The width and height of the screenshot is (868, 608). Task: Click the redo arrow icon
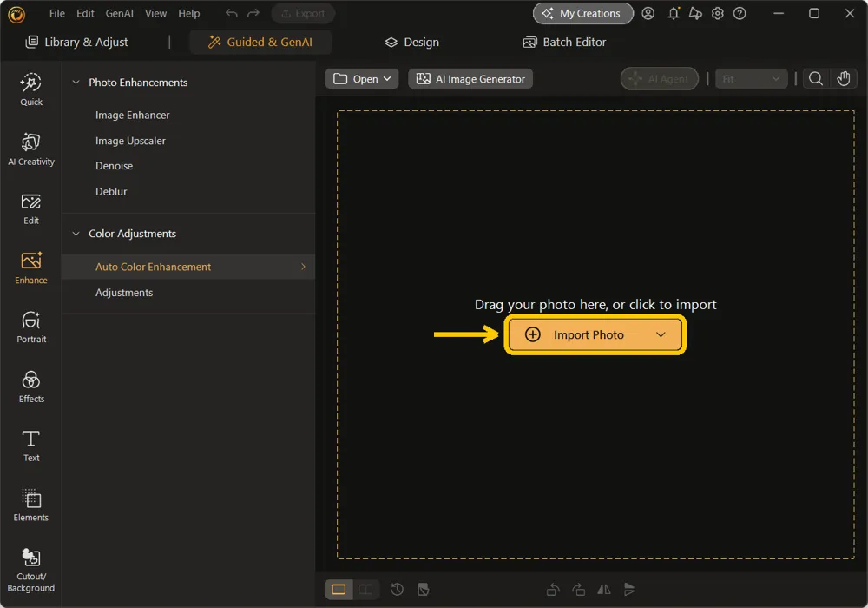[x=253, y=13]
